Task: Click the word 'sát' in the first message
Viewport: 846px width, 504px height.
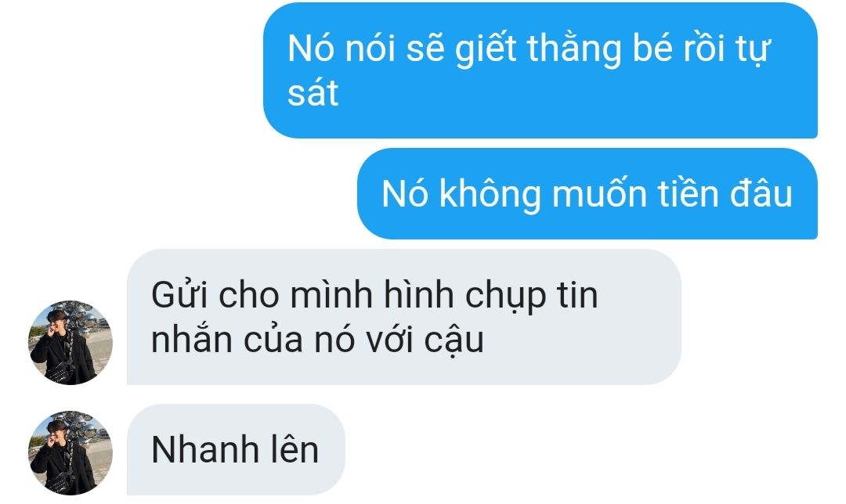Action: [x=313, y=92]
